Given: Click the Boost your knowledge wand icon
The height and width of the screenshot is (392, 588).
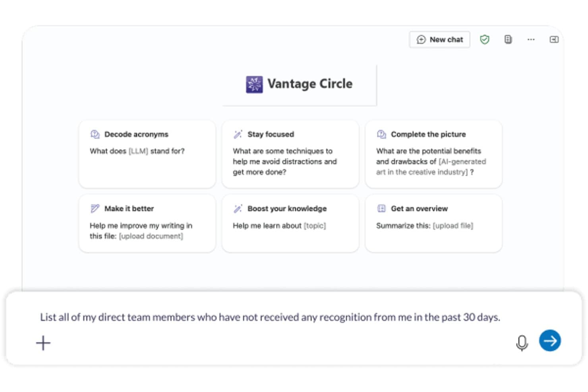Looking at the screenshot, I should pos(238,209).
